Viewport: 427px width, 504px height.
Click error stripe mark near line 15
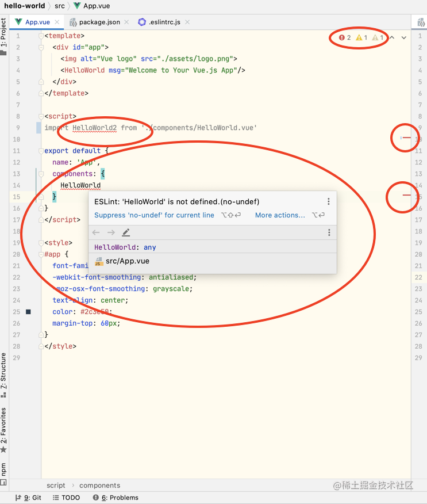coord(407,195)
